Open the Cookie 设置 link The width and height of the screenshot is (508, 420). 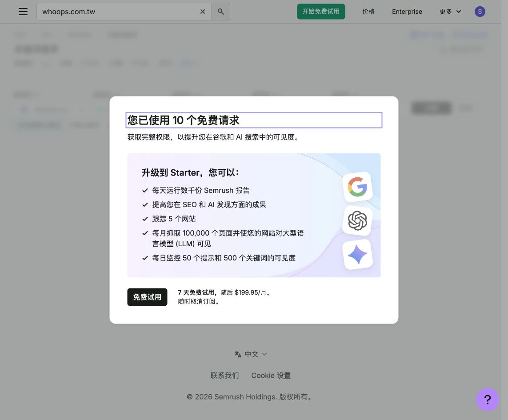pos(271,375)
